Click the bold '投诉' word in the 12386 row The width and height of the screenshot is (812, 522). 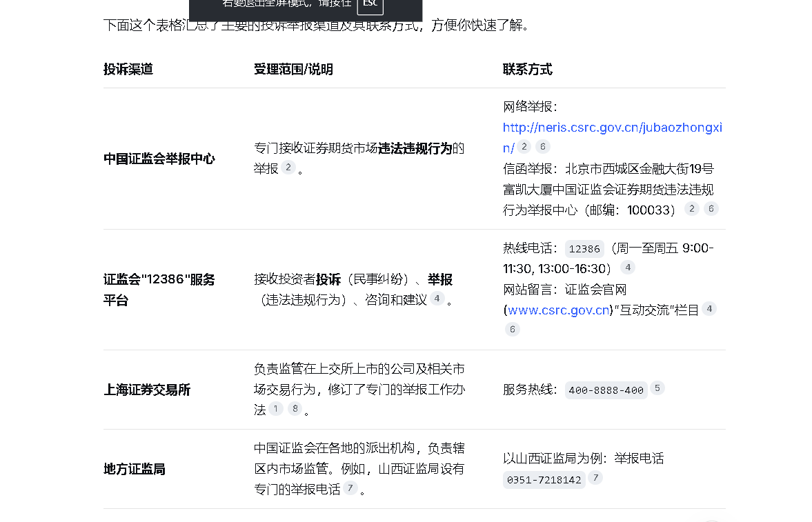coord(328,280)
